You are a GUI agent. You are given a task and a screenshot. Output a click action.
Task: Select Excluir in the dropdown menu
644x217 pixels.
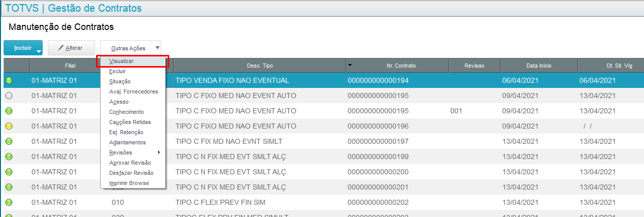coord(133,71)
